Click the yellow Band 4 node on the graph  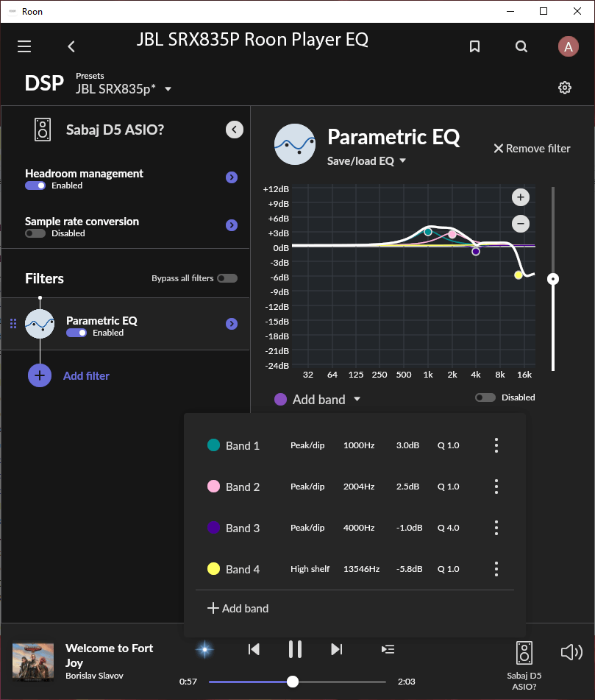[519, 275]
